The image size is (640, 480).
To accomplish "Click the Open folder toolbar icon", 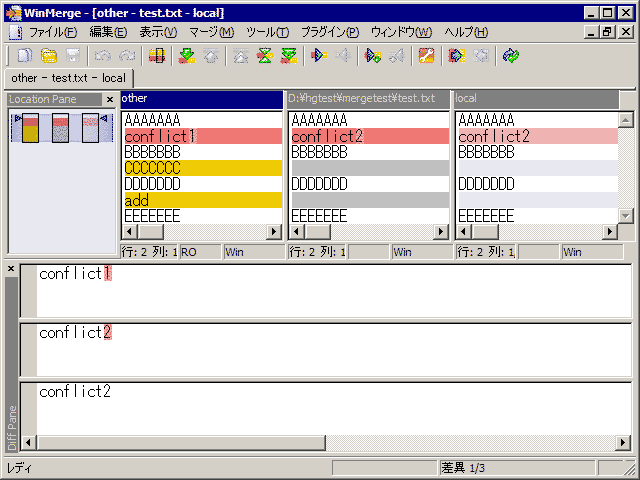I will pos(49,56).
